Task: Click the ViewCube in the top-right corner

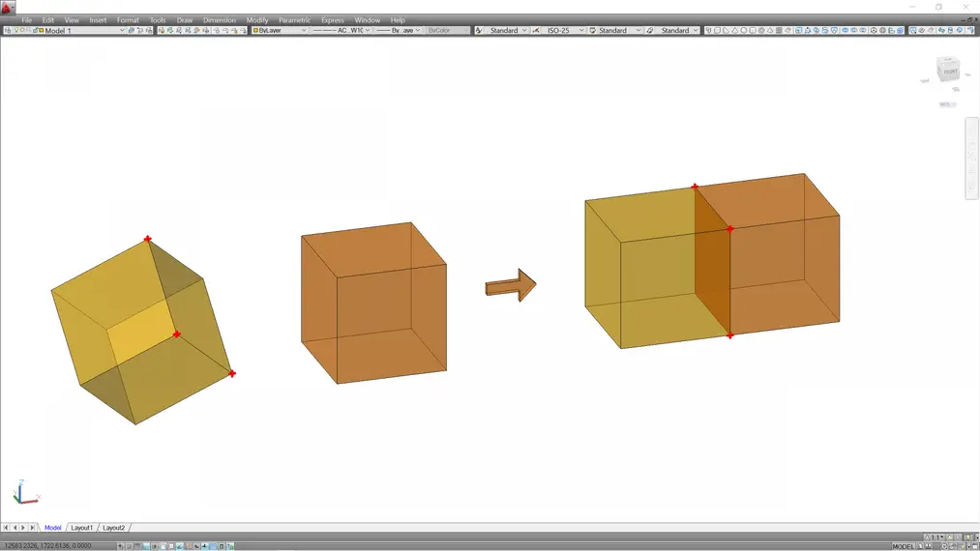Action: pyautogui.click(x=948, y=71)
